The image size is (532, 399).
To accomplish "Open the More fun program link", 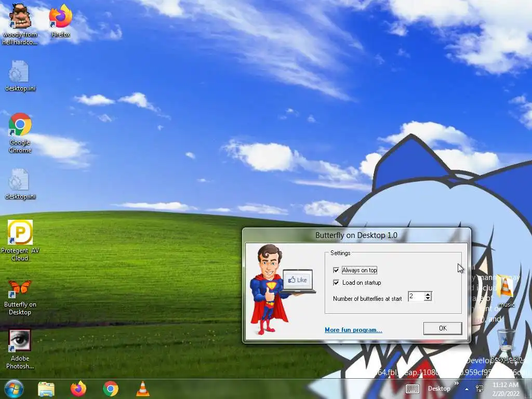I will tap(353, 330).
